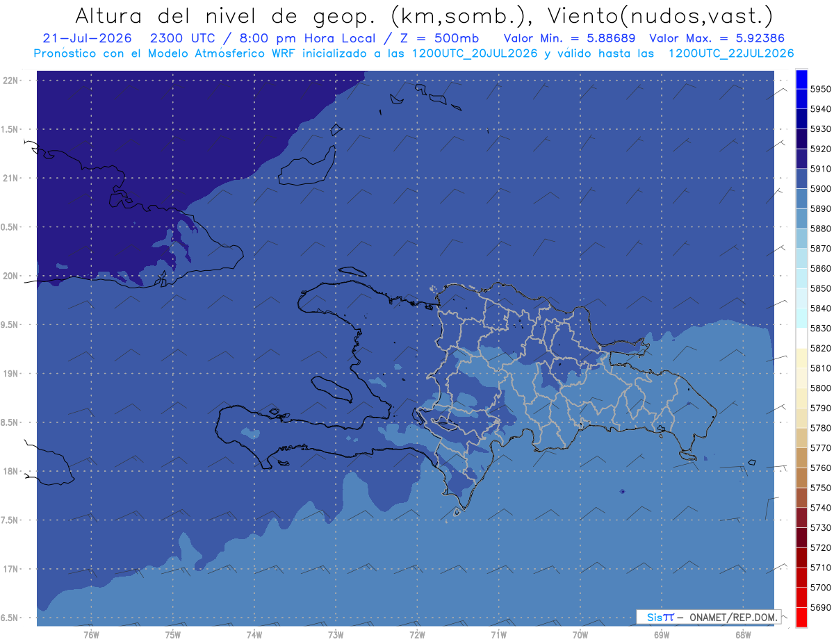Click the 71W longitude axis label
Screen dimensions: 834x644
(x=498, y=635)
